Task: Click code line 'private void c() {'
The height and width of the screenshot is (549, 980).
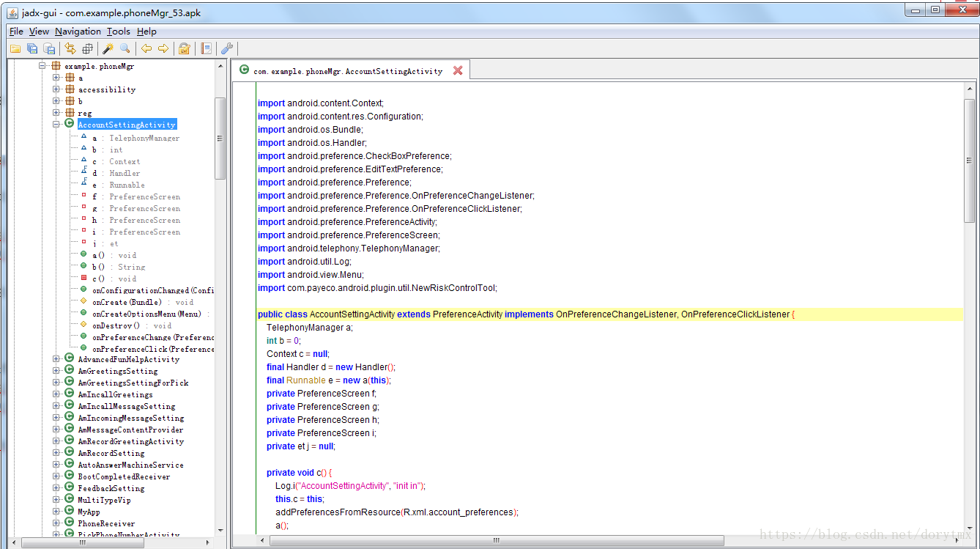Action: tap(299, 473)
